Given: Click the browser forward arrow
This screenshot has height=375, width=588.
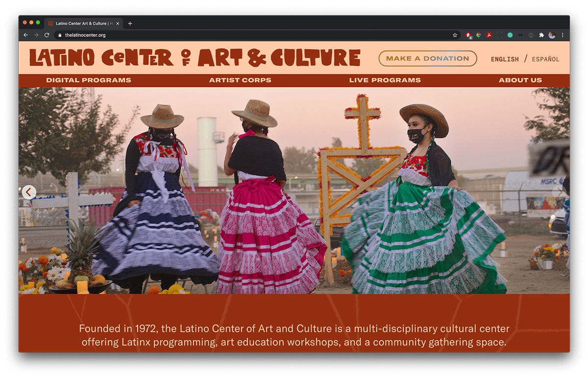Looking at the screenshot, I should [36, 35].
